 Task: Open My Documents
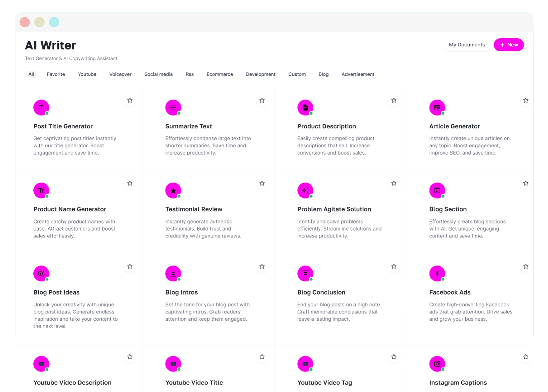pyautogui.click(x=467, y=45)
